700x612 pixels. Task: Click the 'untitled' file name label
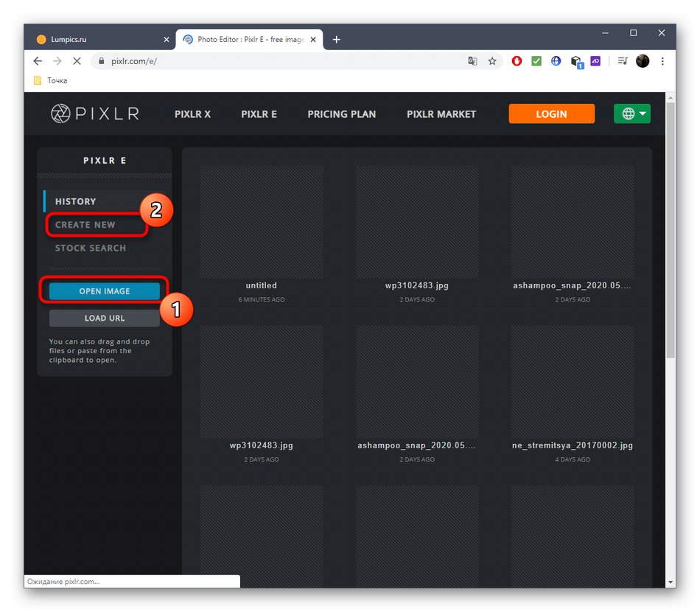click(x=261, y=285)
